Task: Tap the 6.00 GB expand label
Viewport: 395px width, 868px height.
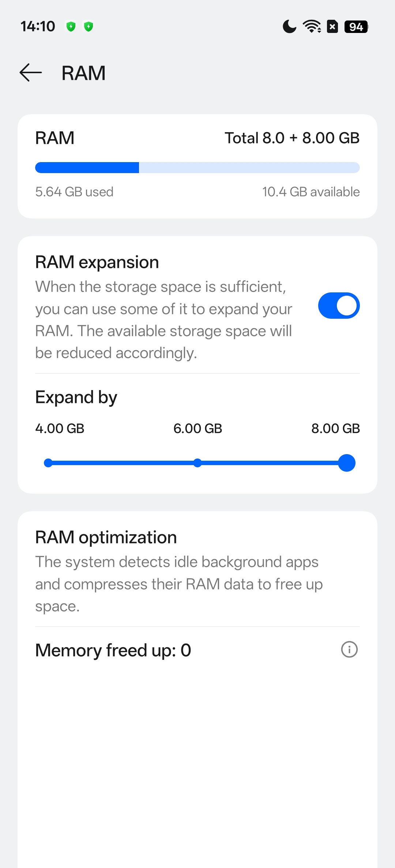Action: click(197, 429)
